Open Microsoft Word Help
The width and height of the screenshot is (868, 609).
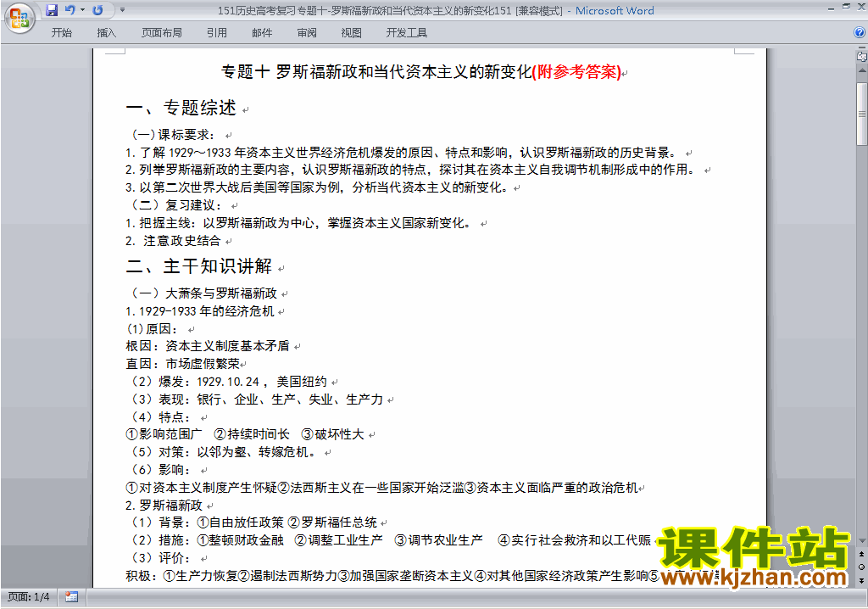pos(860,33)
